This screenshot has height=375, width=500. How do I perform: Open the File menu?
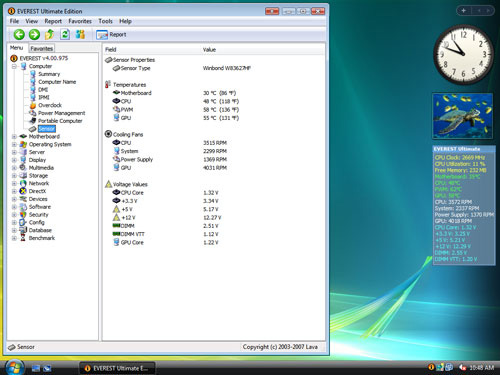tap(14, 21)
